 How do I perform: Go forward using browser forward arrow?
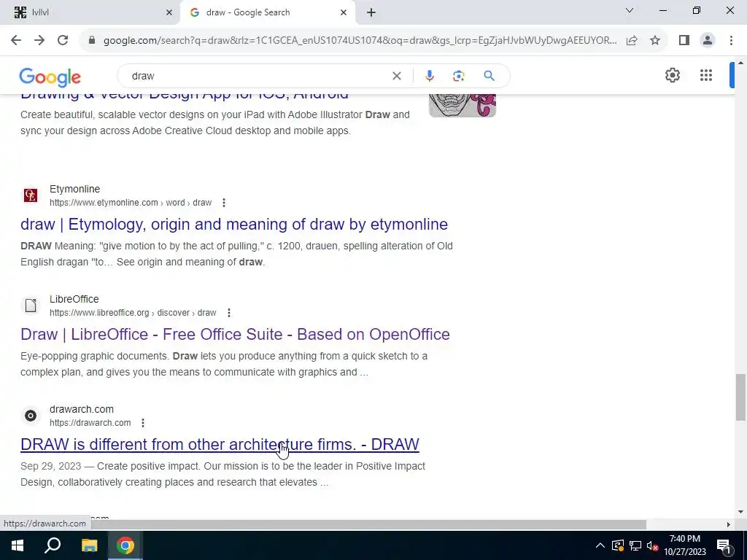[x=39, y=41]
